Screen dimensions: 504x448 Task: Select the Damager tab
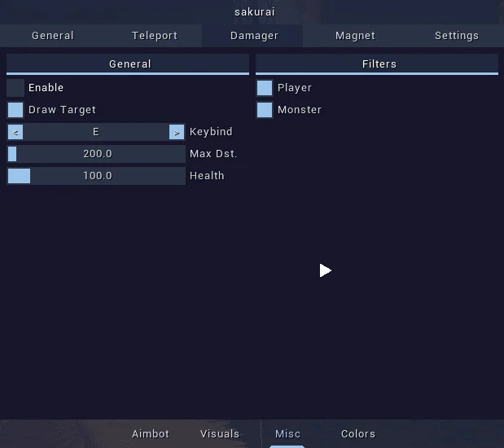(254, 36)
